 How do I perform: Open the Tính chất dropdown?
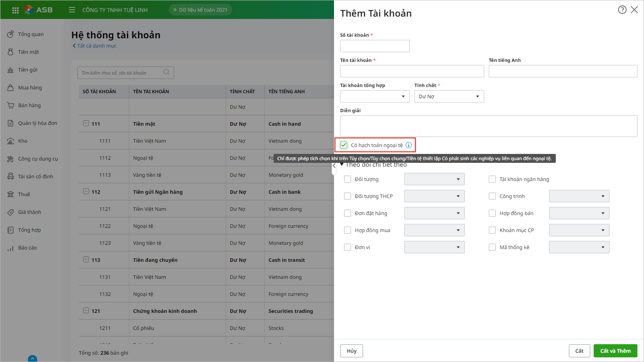click(x=449, y=96)
